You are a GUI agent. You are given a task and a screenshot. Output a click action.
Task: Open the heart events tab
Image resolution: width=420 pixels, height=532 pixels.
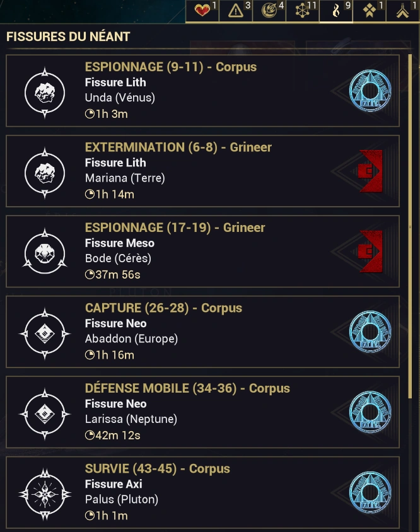tap(203, 11)
